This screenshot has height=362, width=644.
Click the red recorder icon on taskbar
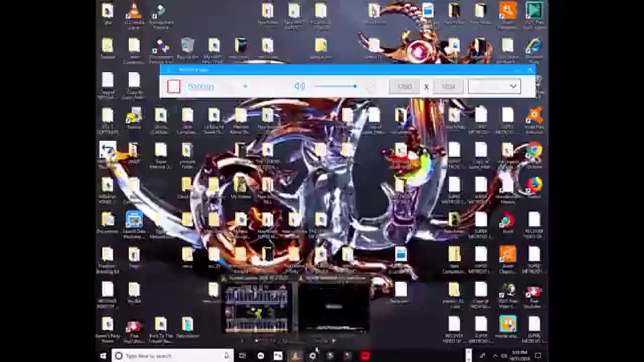[x=365, y=356]
